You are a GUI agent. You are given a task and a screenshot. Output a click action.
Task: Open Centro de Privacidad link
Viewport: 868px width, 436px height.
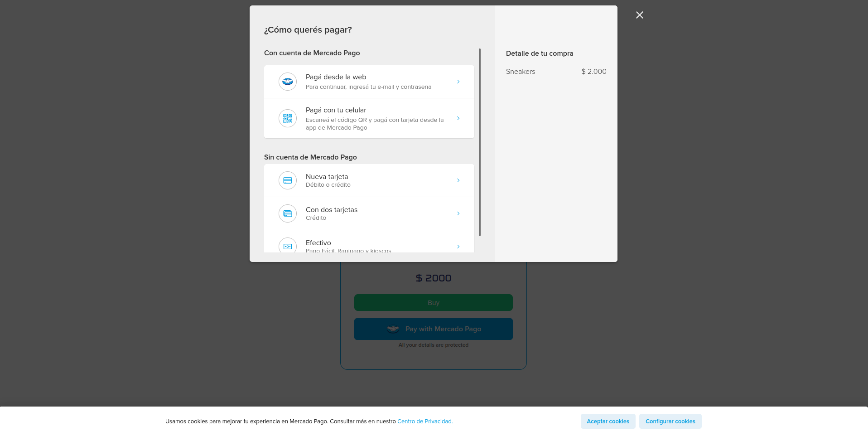click(425, 421)
